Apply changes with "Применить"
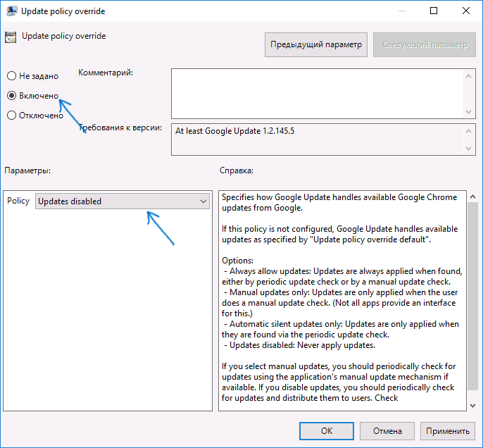The height and width of the screenshot is (448, 483). click(x=447, y=430)
